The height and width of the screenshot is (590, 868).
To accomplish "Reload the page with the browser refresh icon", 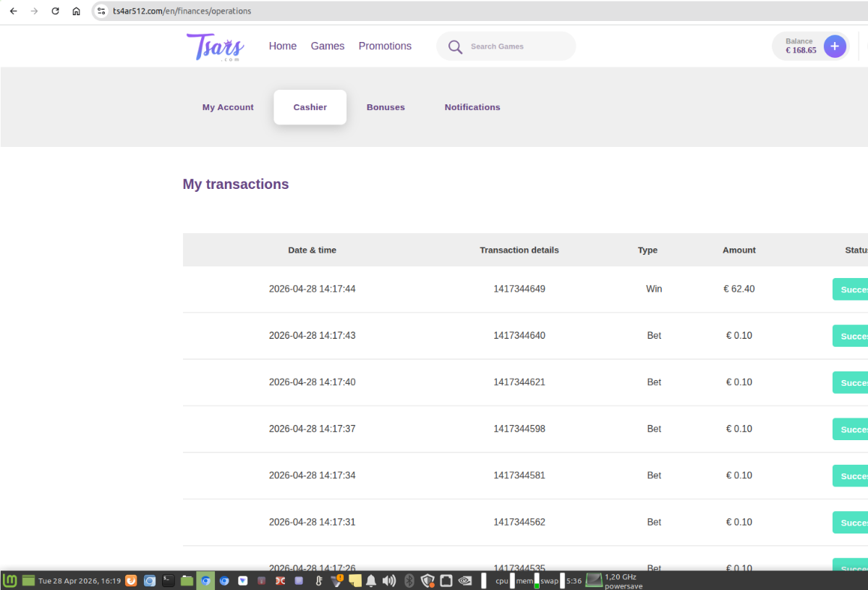I will tap(55, 12).
